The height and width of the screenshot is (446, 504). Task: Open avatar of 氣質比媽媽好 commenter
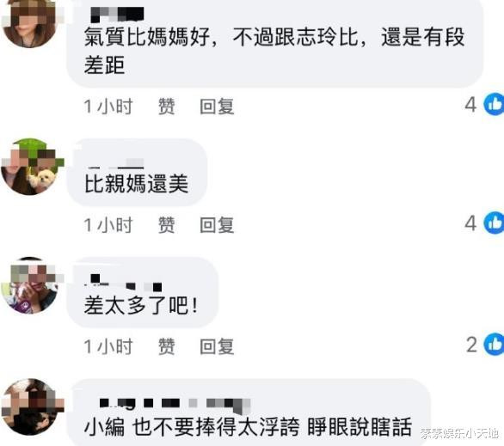(31, 21)
